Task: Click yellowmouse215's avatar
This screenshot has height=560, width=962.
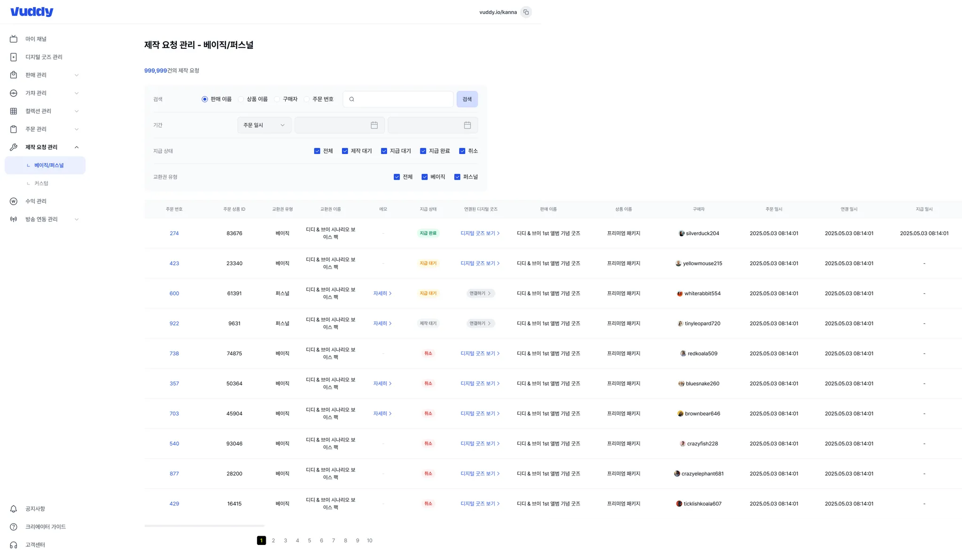Action: point(678,263)
